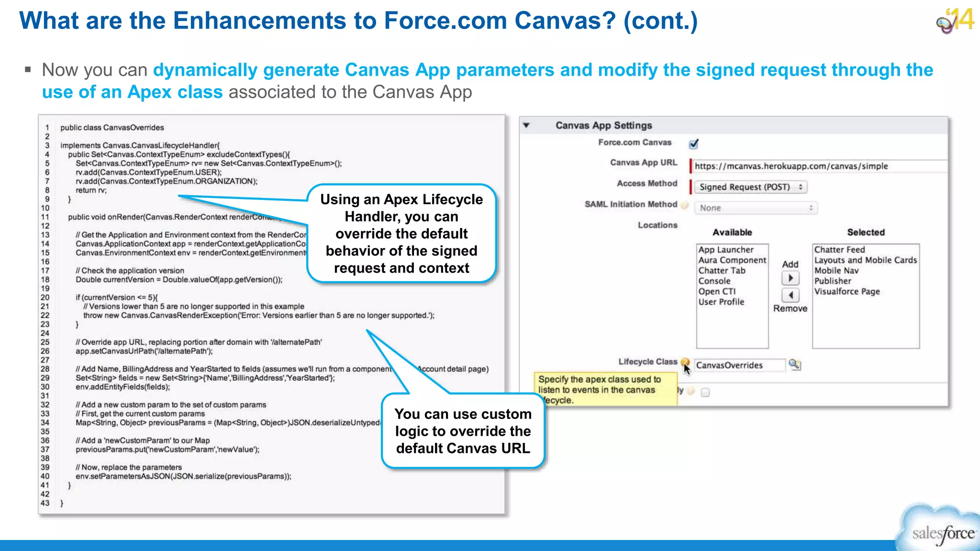Screen dimensions: 980x551
Task: Click the Remove left-arrow button
Action: (x=791, y=295)
